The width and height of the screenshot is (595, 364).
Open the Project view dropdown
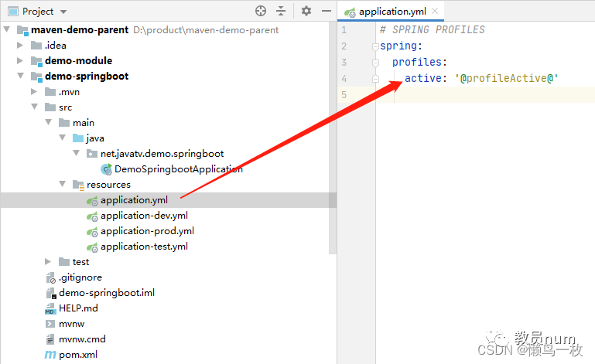pyautogui.click(x=63, y=12)
